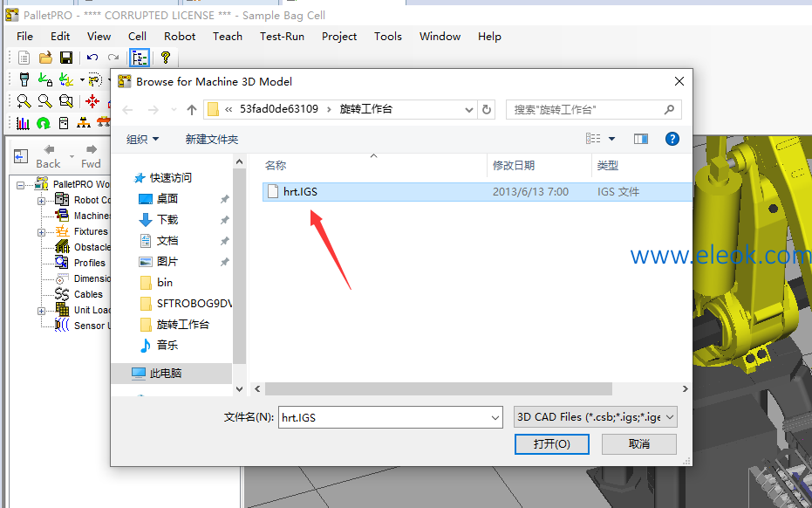
Task: Click the Undo arrow in PalletPRO toolbar
Action: (92, 58)
